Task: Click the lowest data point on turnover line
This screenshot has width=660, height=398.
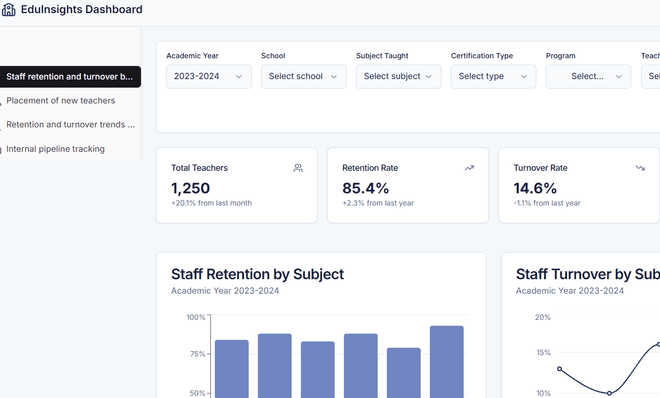Action: 609,393
